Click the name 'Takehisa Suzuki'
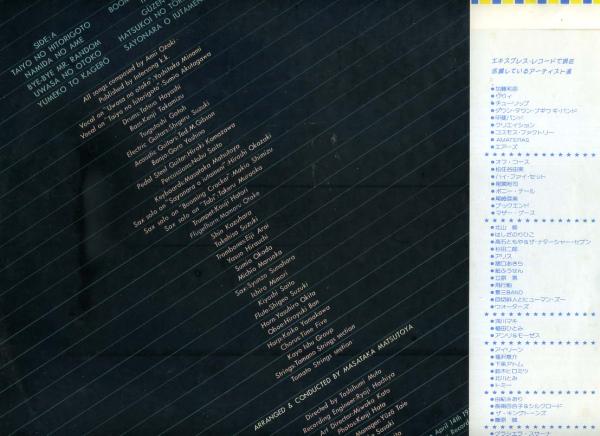 tap(236, 232)
